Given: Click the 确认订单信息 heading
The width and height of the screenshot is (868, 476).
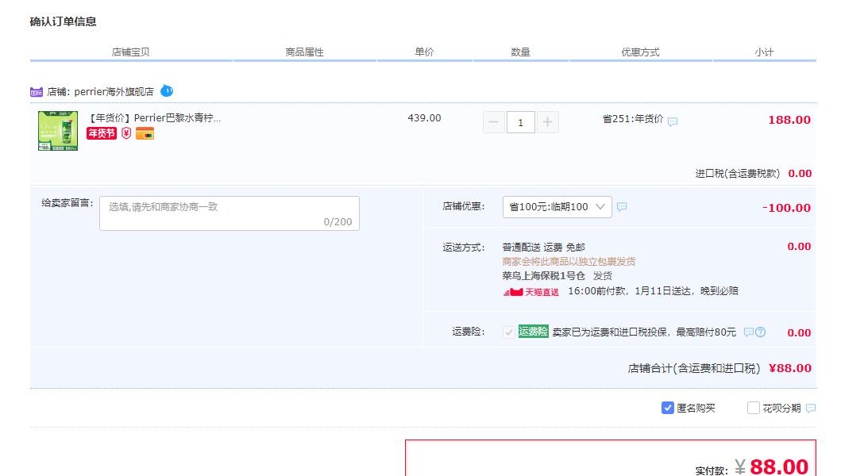Looking at the screenshot, I should click(x=63, y=21).
